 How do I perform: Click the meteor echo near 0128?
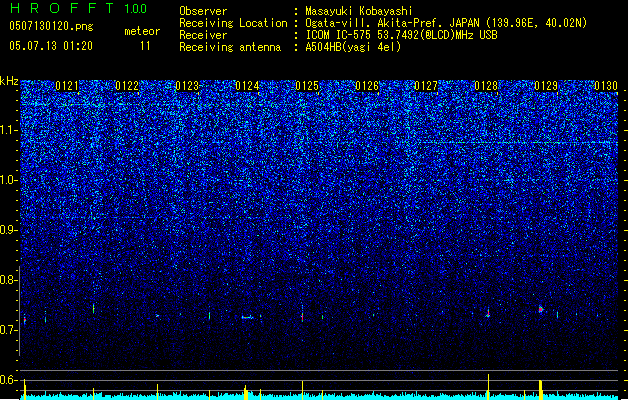pyautogui.click(x=488, y=313)
